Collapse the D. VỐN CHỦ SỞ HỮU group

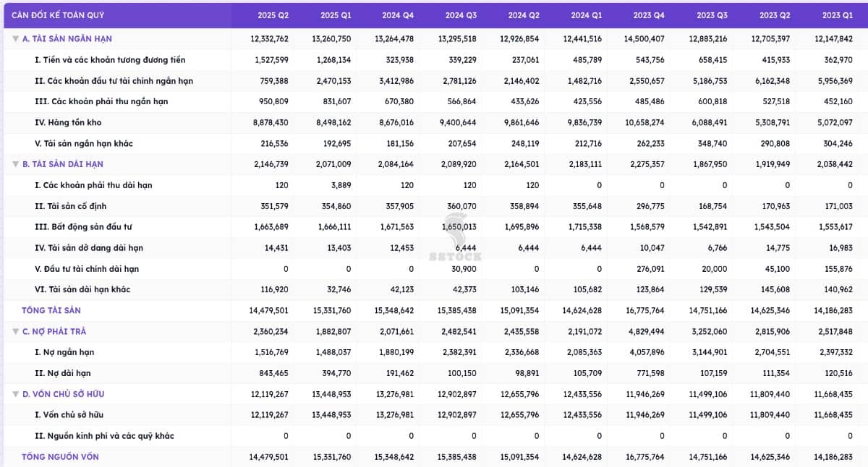(x=15, y=395)
